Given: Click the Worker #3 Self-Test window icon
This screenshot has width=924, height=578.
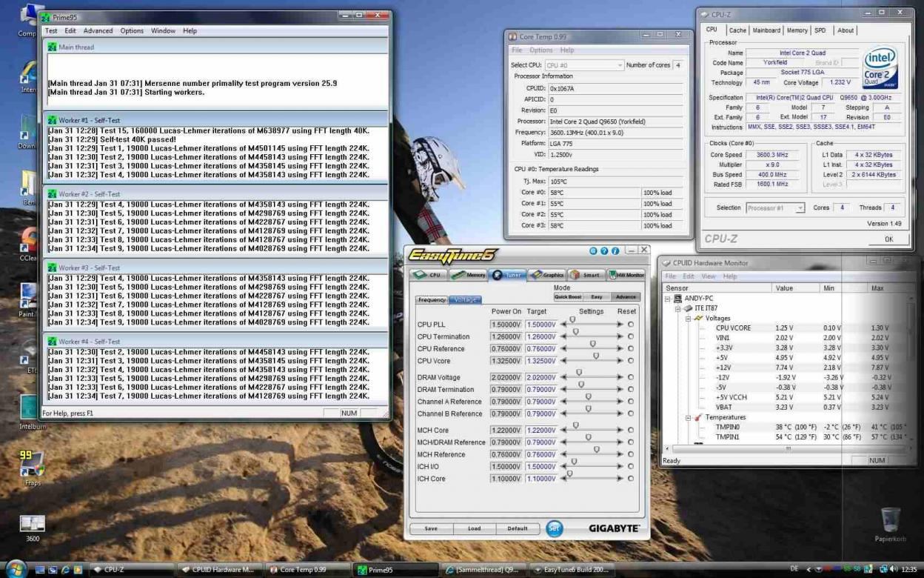Looking at the screenshot, I should click(x=52, y=268).
